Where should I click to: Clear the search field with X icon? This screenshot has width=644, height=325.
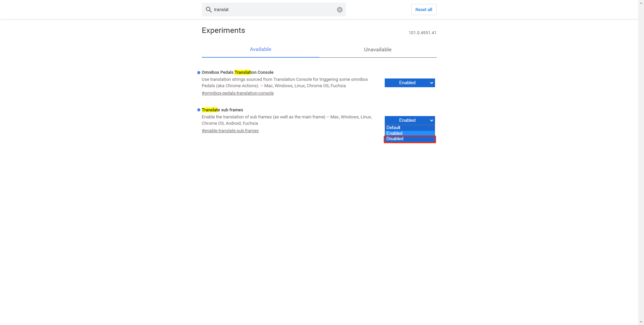[x=340, y=10]
